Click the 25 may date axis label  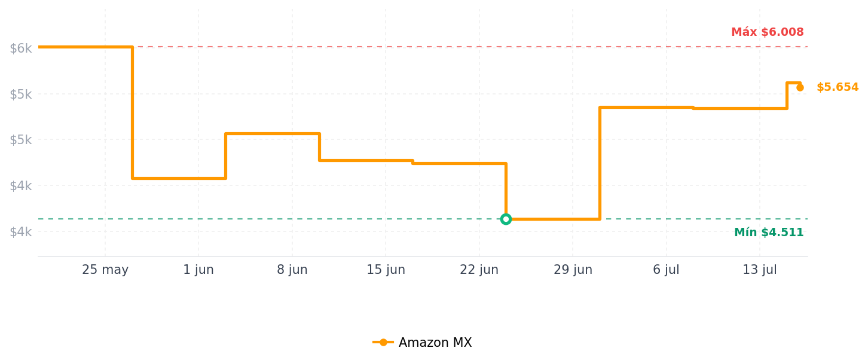[105, 270]
